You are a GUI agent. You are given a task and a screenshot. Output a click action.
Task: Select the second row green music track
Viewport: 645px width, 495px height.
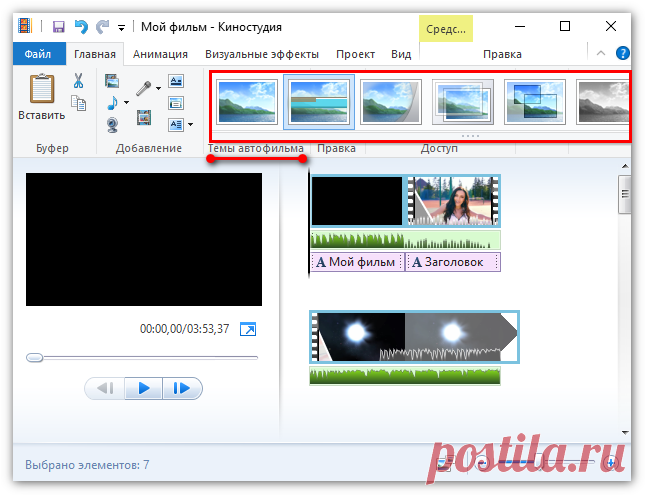coord(405,376)
